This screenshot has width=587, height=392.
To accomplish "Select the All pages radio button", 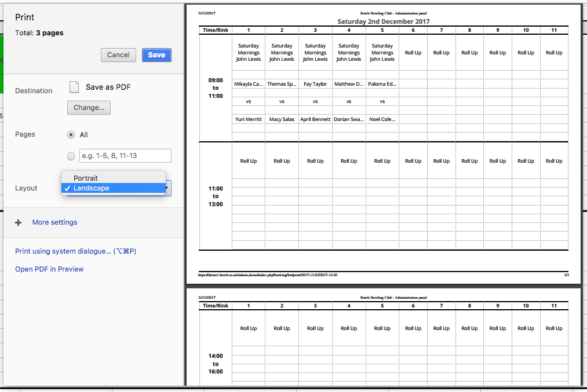I will coord(71,134).
